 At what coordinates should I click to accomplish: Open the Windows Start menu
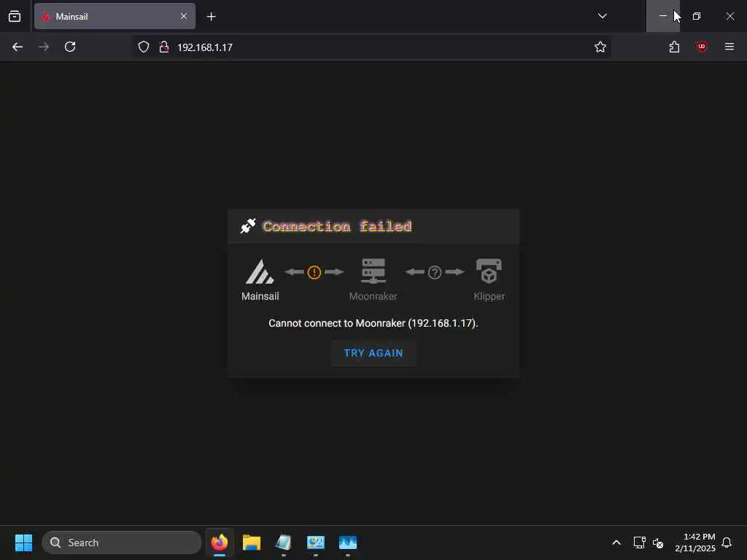[x=23, y=542]
